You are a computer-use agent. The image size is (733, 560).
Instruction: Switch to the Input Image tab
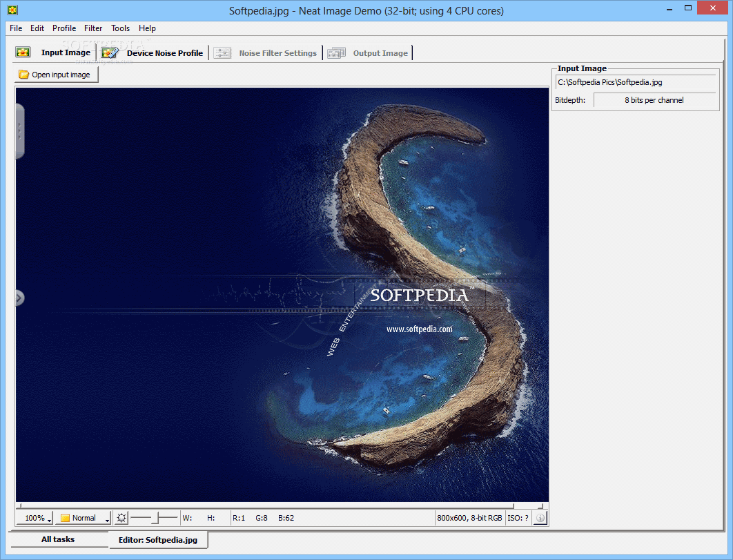point(55,52)
